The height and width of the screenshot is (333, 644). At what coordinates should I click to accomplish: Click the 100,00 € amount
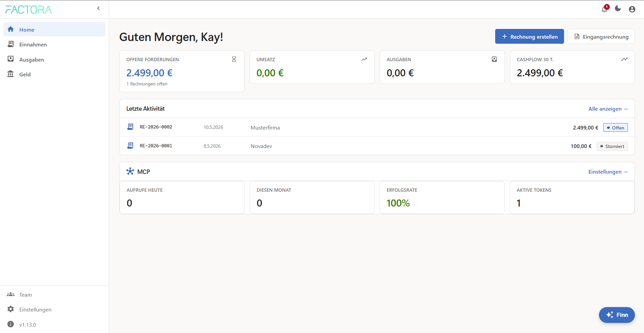(581, 146)
